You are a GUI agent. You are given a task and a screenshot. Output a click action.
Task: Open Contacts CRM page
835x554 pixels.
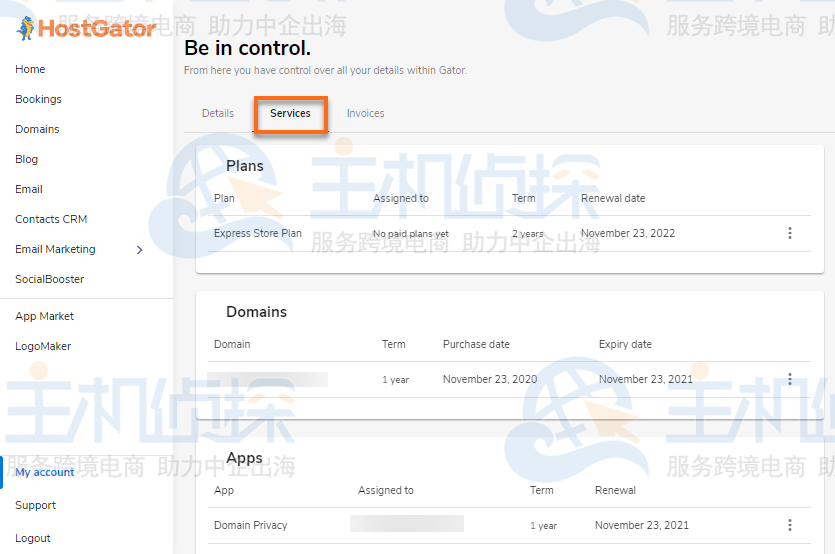[x=51, y=219]
